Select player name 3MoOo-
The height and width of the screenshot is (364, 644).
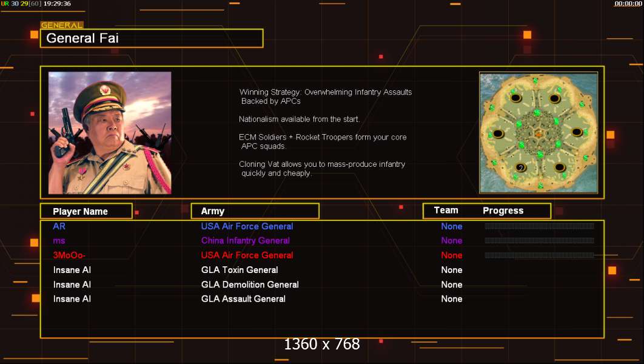(x=69, y=255)
